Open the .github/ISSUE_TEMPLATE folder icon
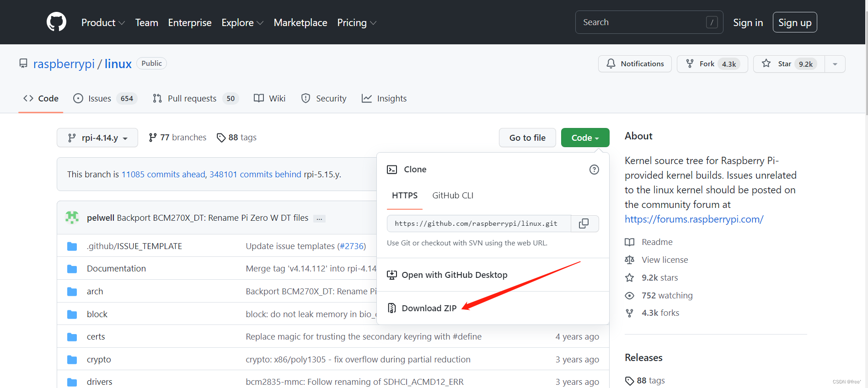 72,246
